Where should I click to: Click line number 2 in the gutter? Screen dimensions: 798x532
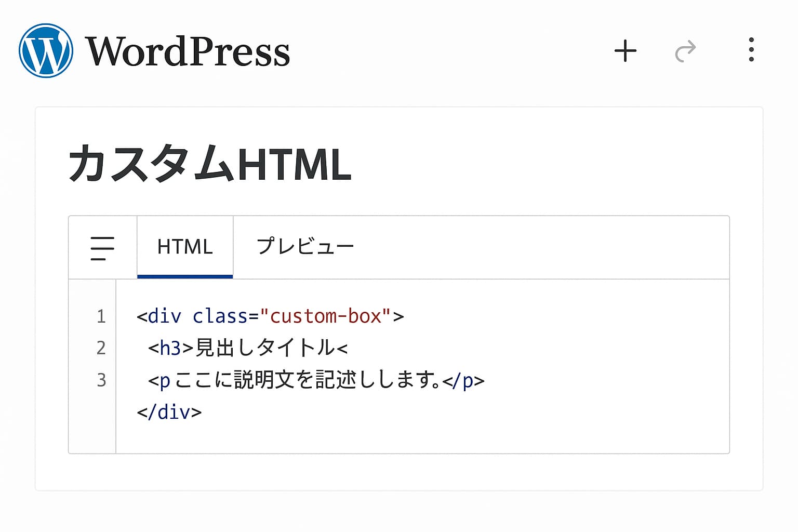[x=100, y=348]
